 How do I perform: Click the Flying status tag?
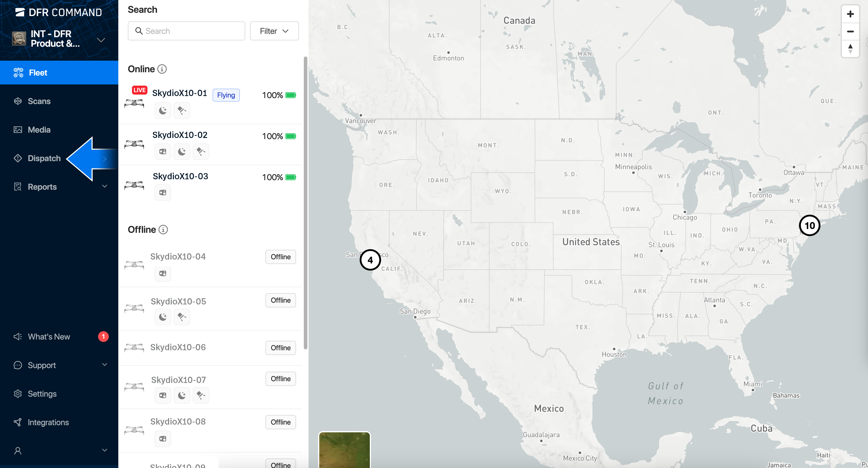(226, 95)
